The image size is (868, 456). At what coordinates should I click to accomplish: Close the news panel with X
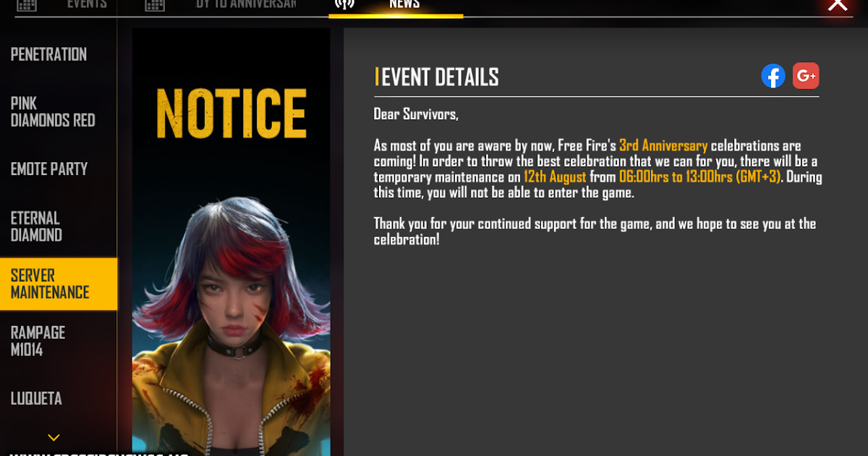point(838,4)
